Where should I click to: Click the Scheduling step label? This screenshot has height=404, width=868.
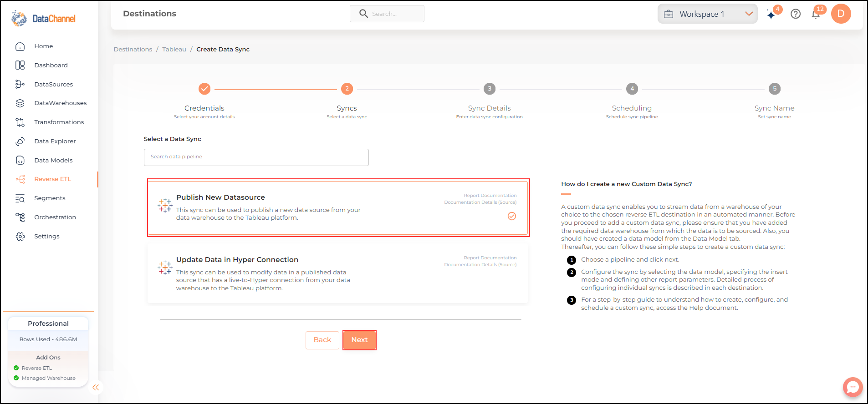coord(632,108)
